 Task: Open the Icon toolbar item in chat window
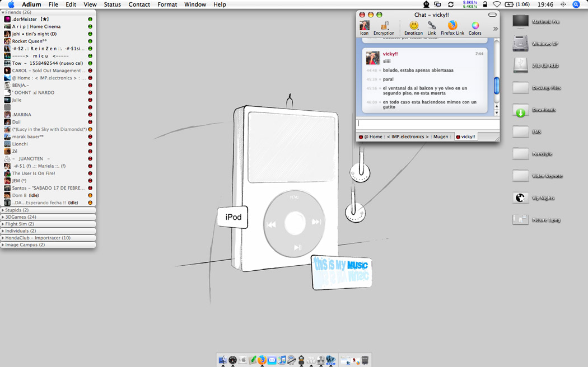pyautogui.click(x=364, y=28)
